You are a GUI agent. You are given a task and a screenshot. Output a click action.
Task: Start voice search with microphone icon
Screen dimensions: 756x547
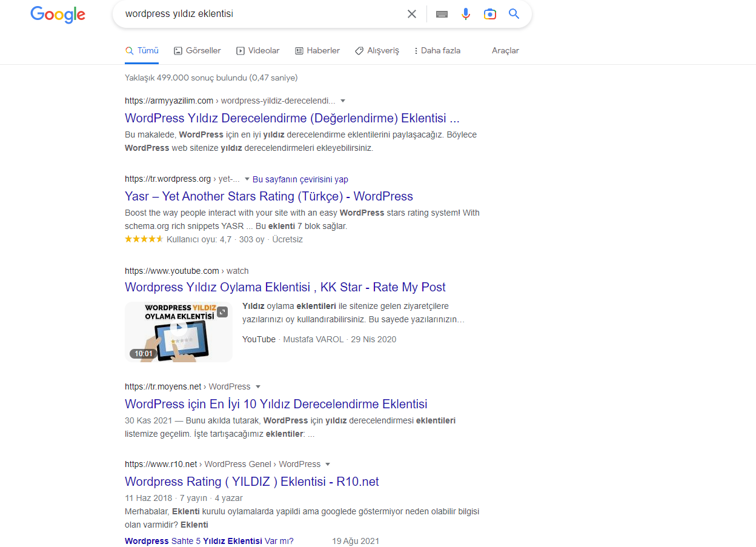pos(465,14)
